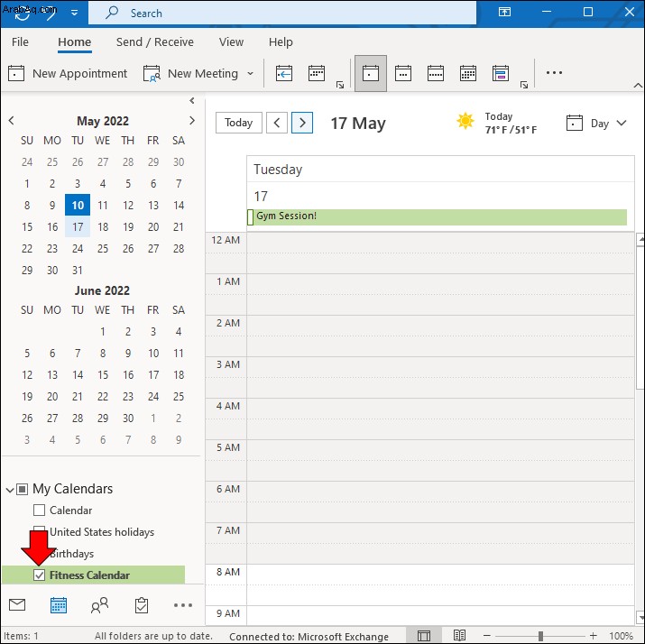Click New Appointment label
Image resolution: width=645 pixels, height=644 pixels.
coord(79,74)
